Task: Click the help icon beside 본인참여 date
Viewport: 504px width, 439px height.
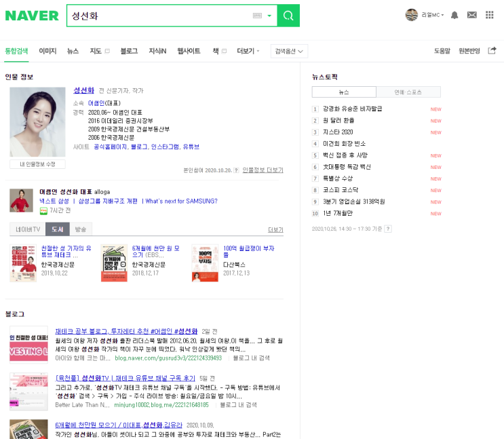Action: click(x=236, y=170)
